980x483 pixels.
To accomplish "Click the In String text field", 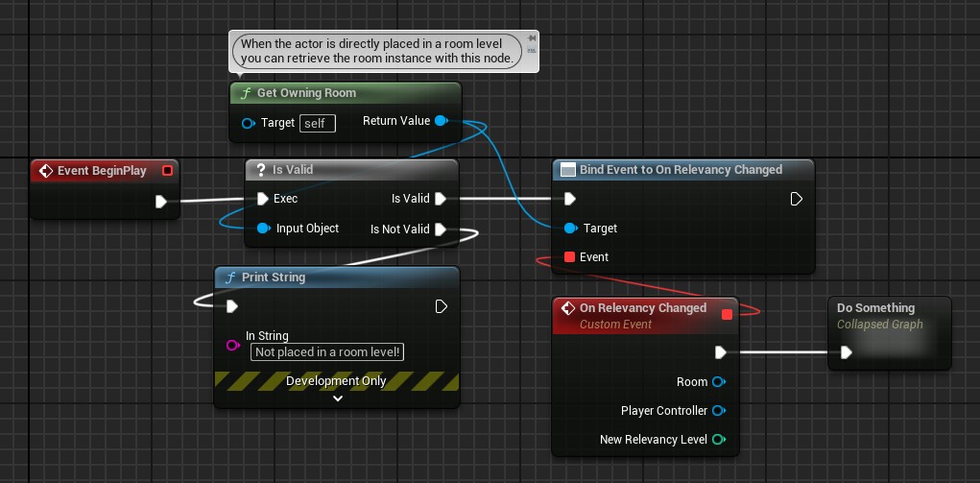I will [x=327, y=352].
